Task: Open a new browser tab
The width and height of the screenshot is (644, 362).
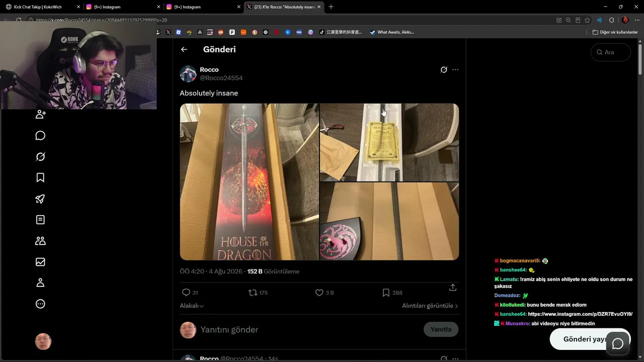Action: click(x=331, y=7)
